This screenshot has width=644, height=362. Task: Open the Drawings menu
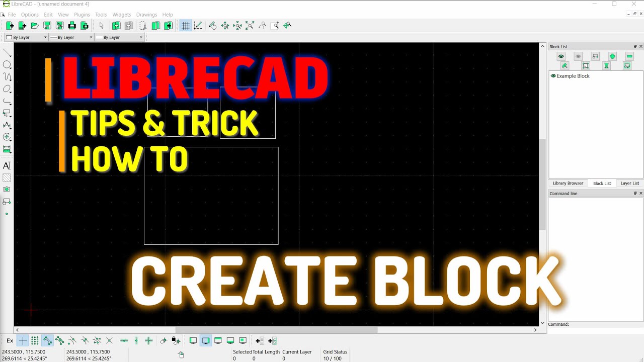click(146, 15)
